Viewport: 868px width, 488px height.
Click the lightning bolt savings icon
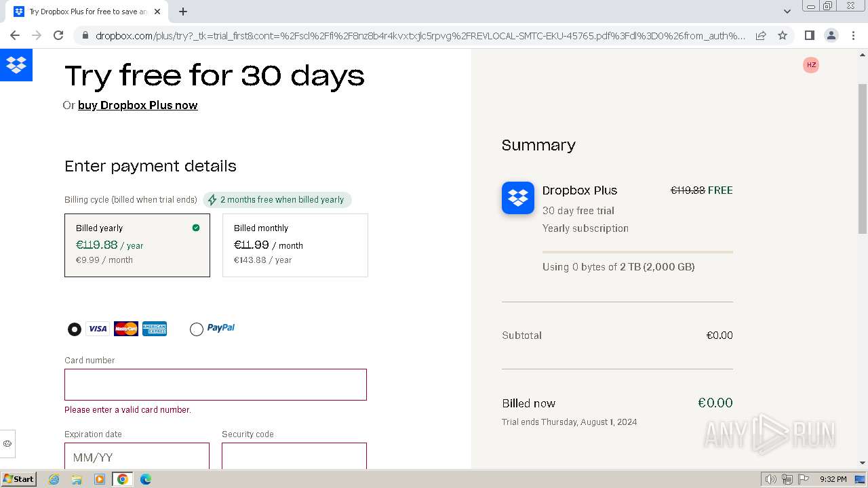212,200
